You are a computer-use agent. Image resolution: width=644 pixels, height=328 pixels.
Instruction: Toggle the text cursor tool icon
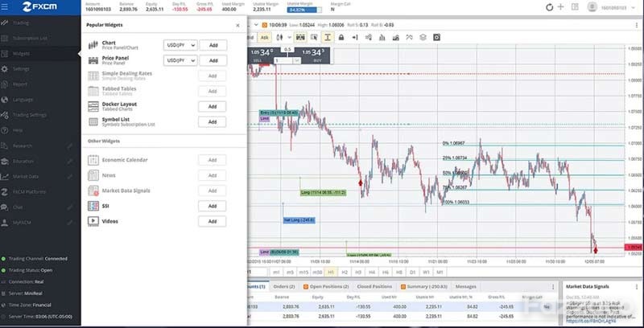(x=328, y=37)
